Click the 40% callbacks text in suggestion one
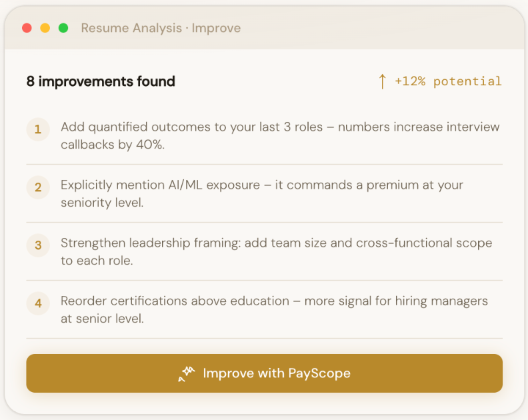The height and width of the screenshot is (420, 528). [x=149, y=144]
